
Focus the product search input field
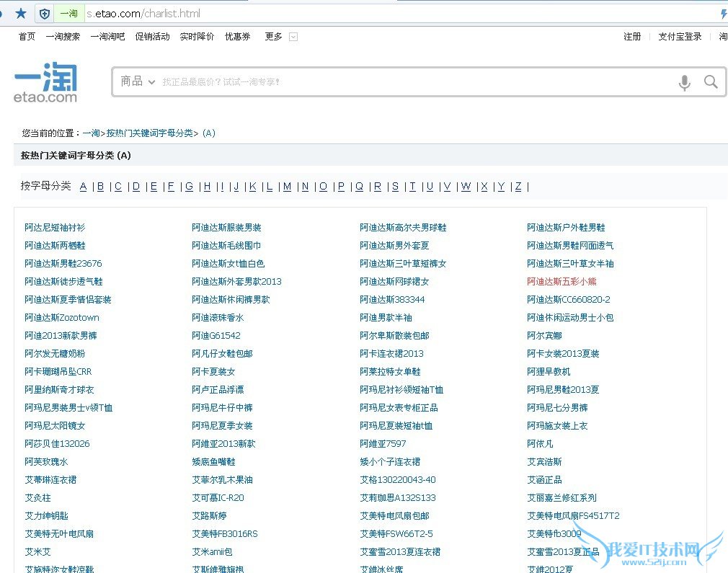click(418, 81)
